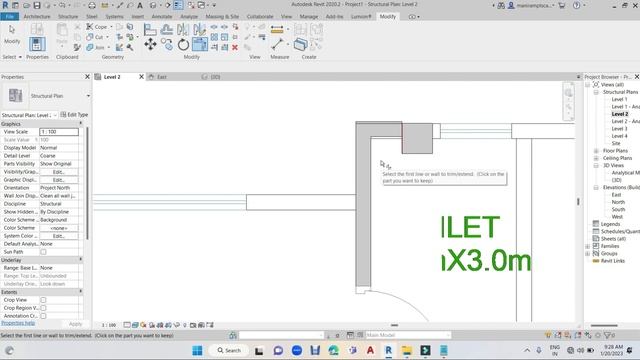Image resolution: width=640 pixels, height=360 pixels.
Task: Select the Mirror Pick Axis tool
Action: coord(183,29)
